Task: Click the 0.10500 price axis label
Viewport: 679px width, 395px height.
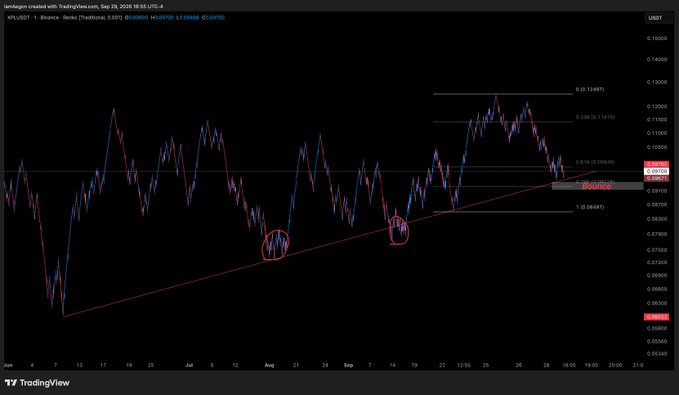Action: point(657,147)
